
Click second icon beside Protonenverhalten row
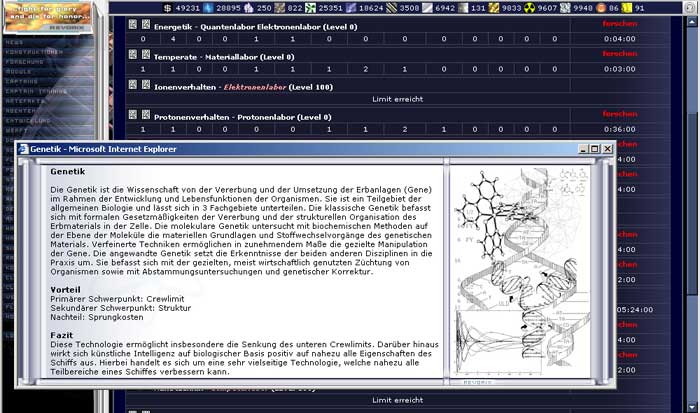144,117
